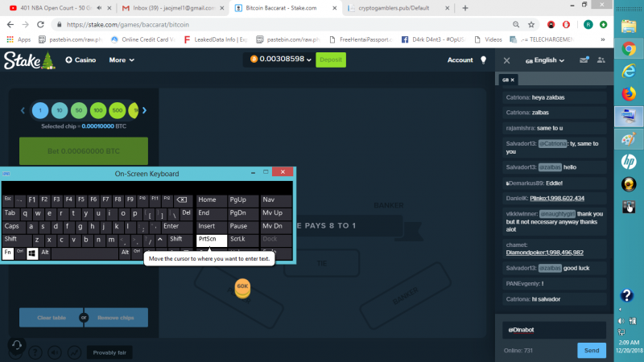Click the backspace key on the On-Screen Keyboard
Screen dimensions: 644x362
point(182,200)
